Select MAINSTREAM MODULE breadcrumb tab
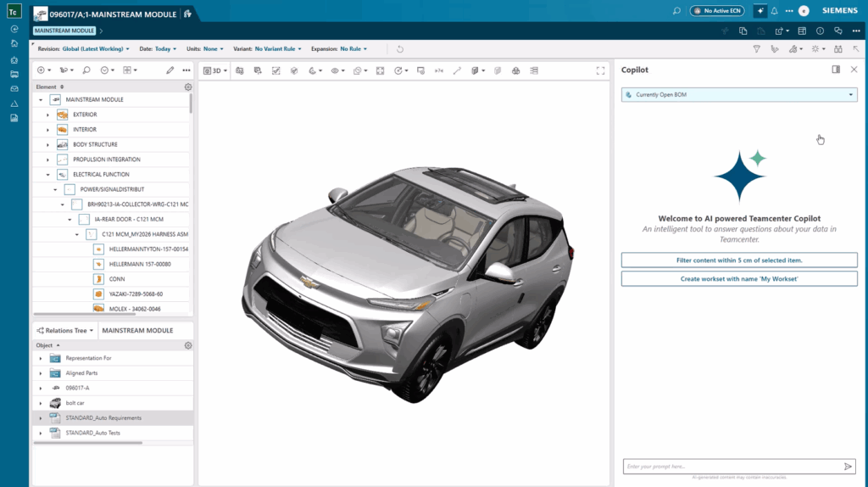This screenshot has height=487, width=868. (64, 31)
